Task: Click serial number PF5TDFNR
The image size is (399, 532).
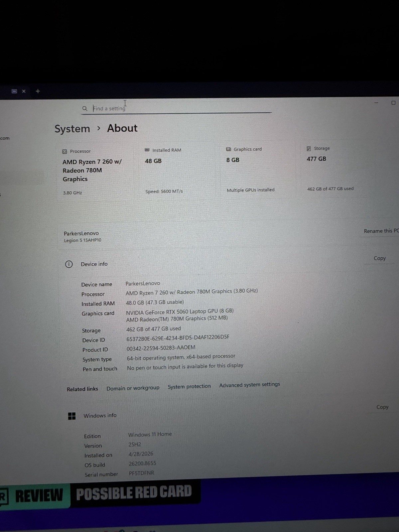Action: point(141,473)
